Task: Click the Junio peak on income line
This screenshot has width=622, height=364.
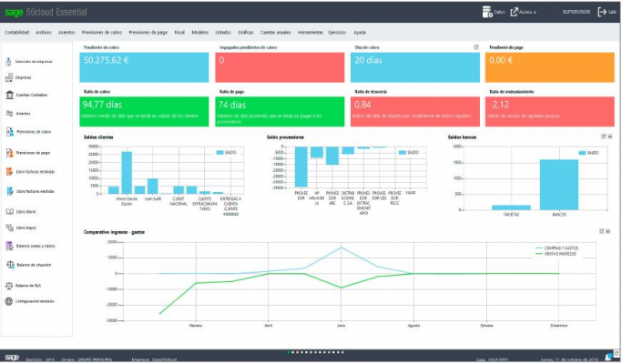Action: click(x=341, y=288)
